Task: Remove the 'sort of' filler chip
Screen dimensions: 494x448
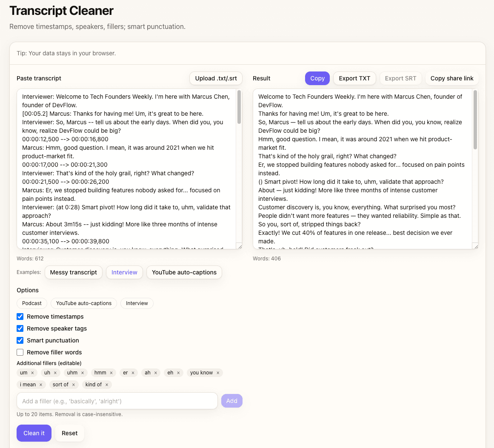Action: pos(73,385)
